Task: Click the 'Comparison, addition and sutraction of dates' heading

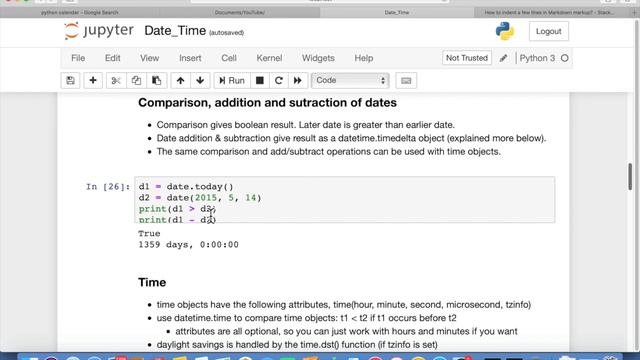Action: [267, 102]
